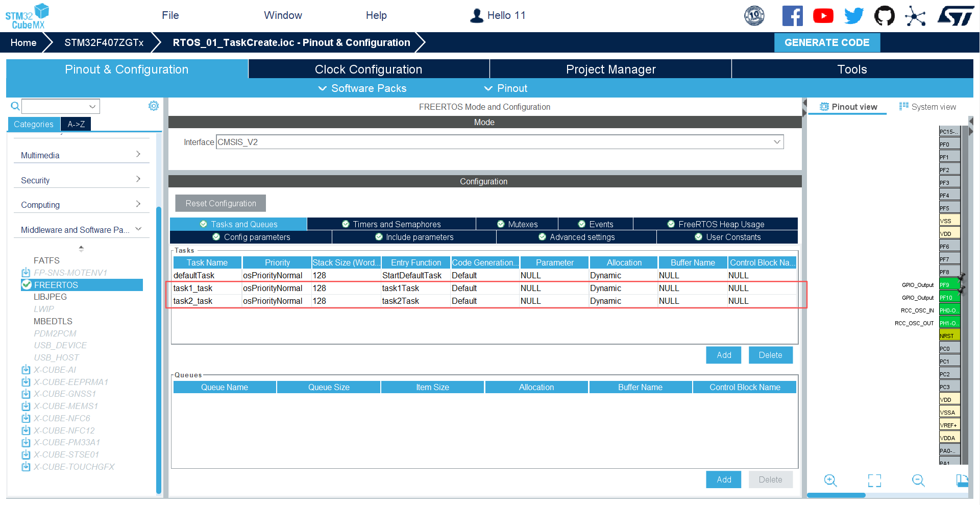Open the Interface CMSIS_V2 dropdown

tap(500, 142)
